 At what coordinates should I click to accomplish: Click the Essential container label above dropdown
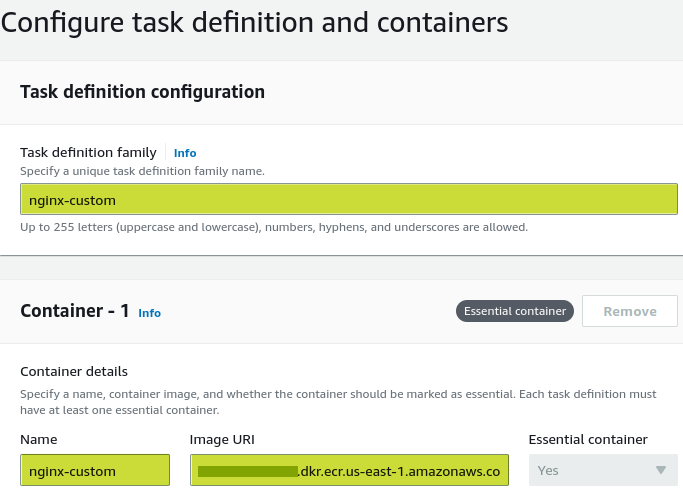coord(587,440)
